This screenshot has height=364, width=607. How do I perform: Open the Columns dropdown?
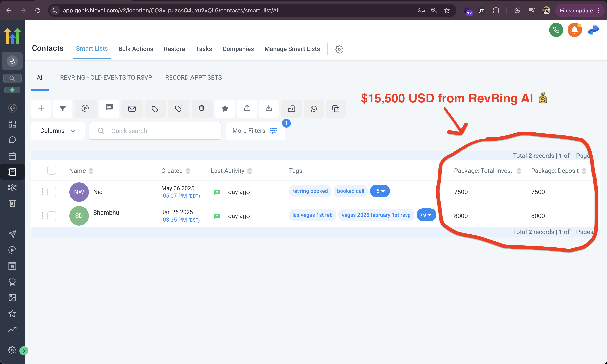point(58,130)
